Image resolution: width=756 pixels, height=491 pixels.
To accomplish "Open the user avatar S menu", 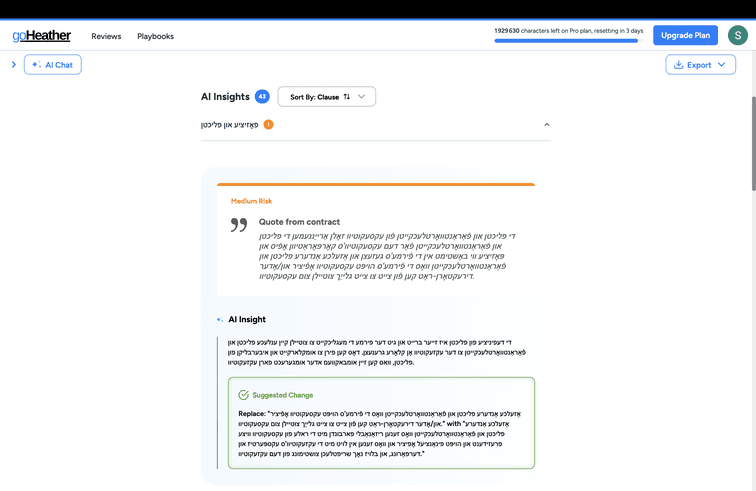I will 738,35.
